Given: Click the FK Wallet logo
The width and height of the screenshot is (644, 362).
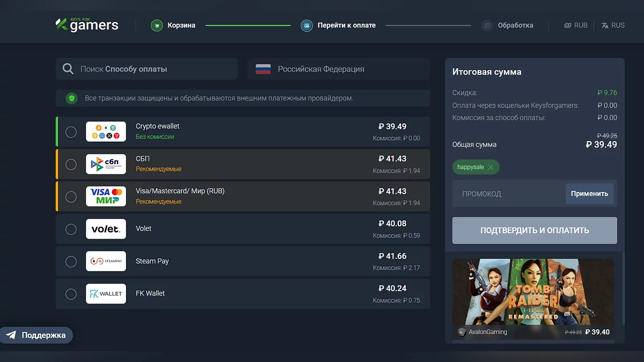Looking at the screenshot, I should [106, 294].
